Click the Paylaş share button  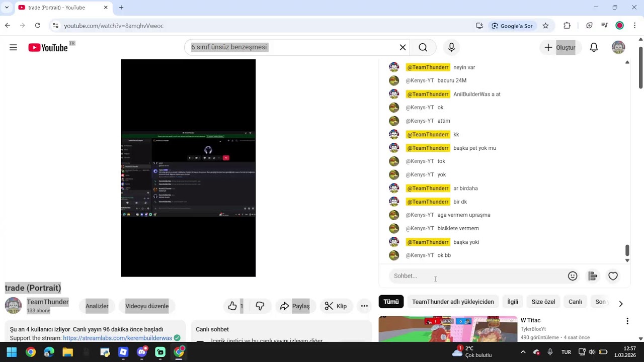295,306
